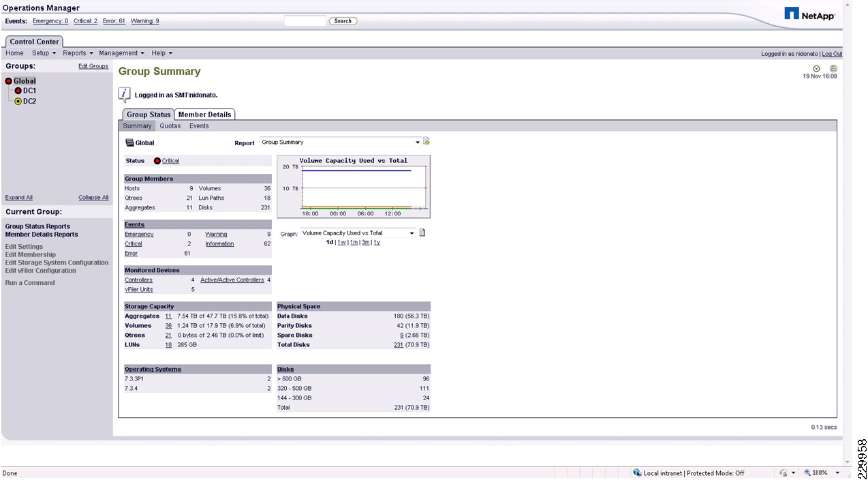The width and height of the screenshot is (868, 480).
Task: Switch to the Group Status tab
Action: click(x=149, y=115)
